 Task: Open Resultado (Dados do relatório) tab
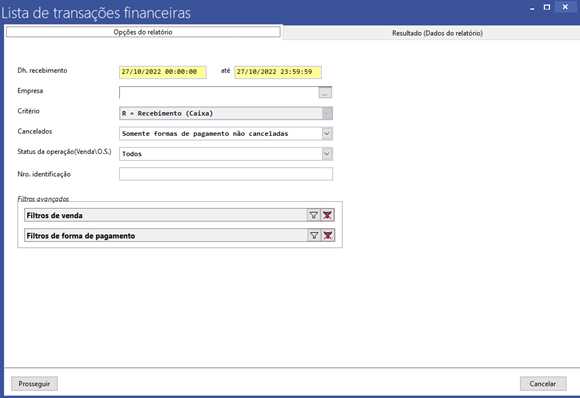(437, 33)
